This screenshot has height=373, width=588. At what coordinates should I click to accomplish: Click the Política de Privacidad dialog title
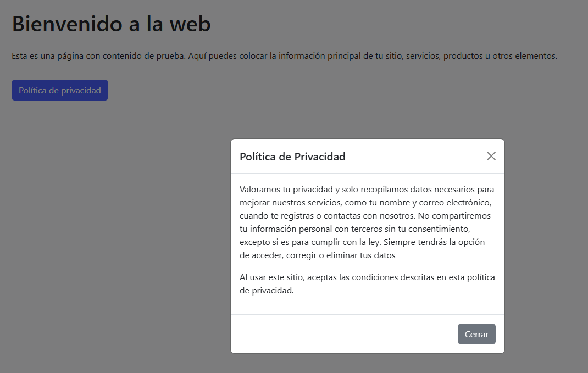[292, 157]
